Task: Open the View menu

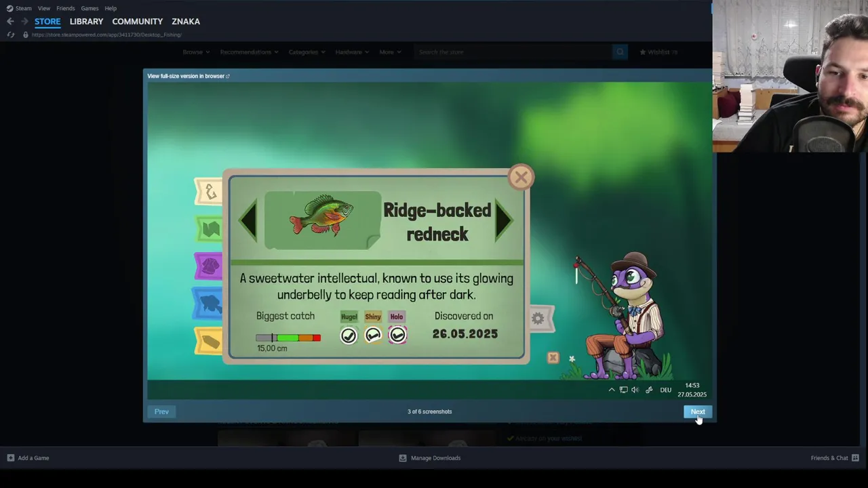Action: coord(44,8)
